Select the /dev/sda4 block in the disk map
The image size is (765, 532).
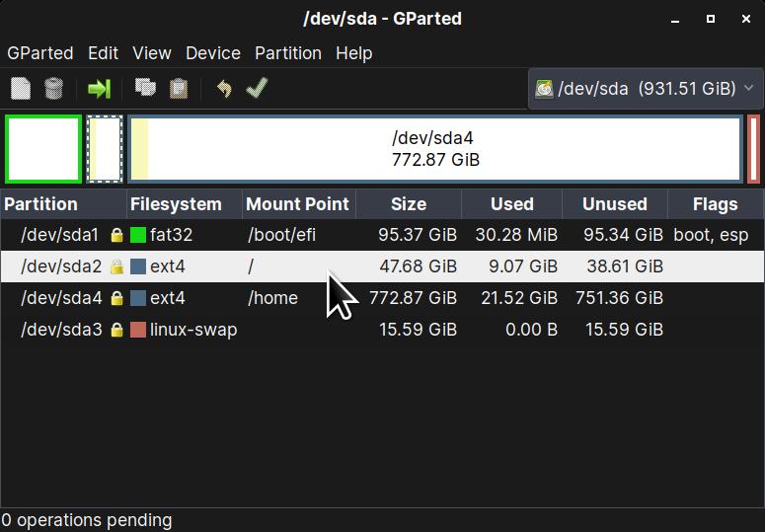pyautogui.click(x=434, y=149)
